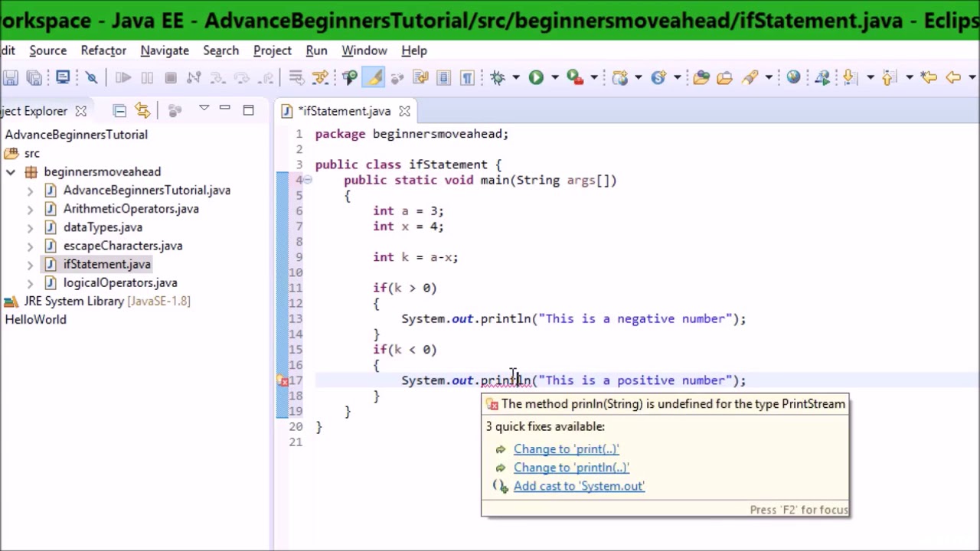Click the green Run button

click(x=536, y=77)
